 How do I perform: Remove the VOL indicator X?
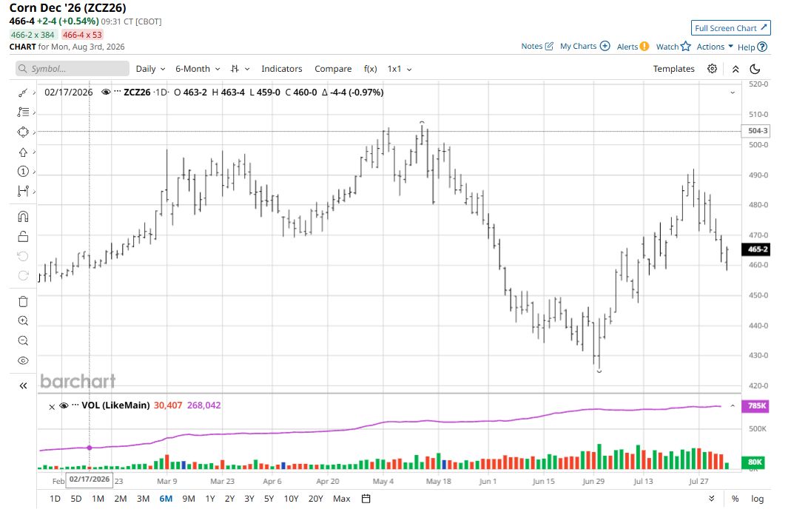pyautogui.click(x=52, y=406)
